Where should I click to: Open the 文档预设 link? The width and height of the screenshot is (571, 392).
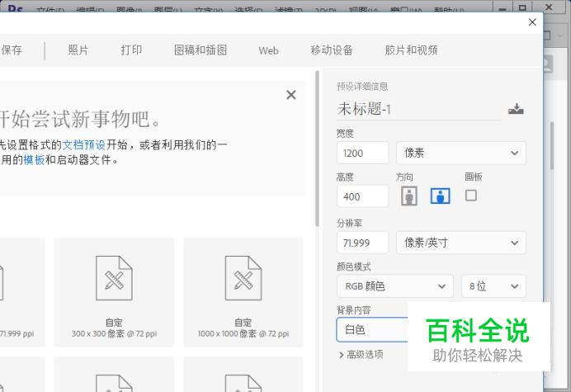[x=84, y=145]
